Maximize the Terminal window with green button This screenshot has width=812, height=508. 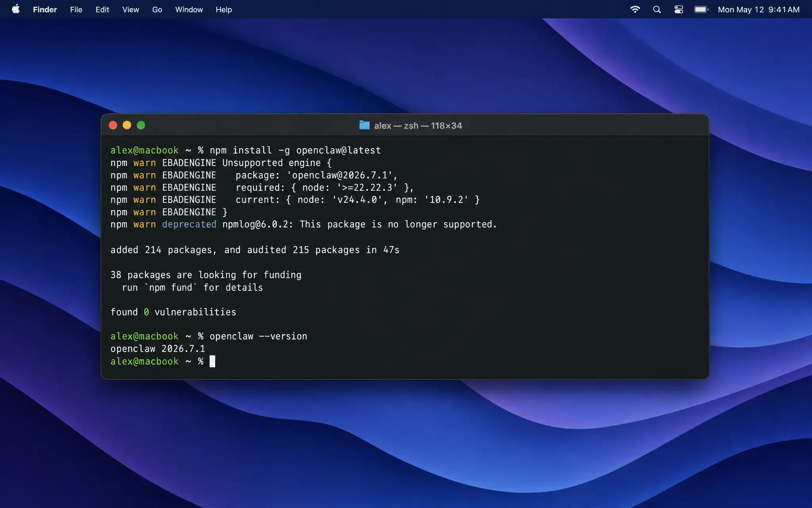[141, 125]
